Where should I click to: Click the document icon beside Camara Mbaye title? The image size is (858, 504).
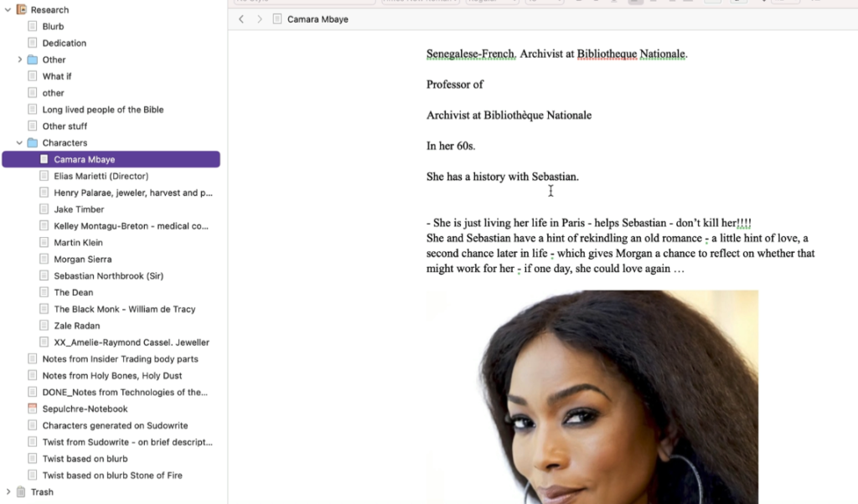[x=277, y=19]
